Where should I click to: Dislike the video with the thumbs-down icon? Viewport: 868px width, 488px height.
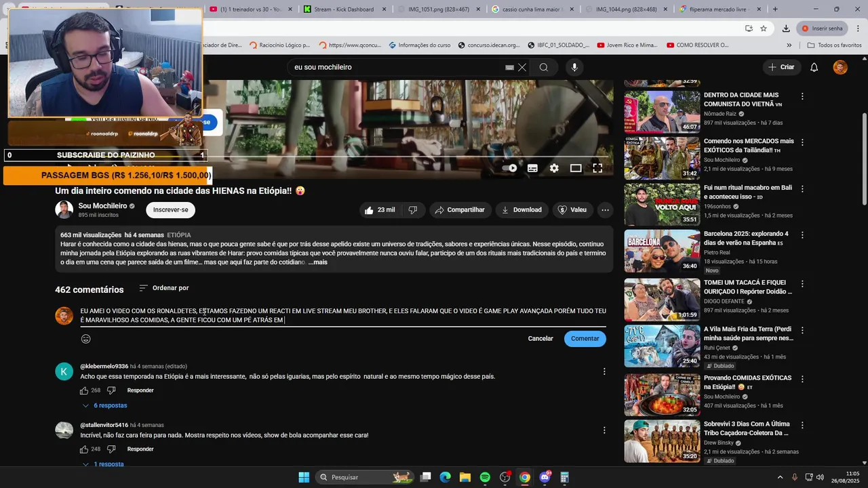[x=413, y=210]
